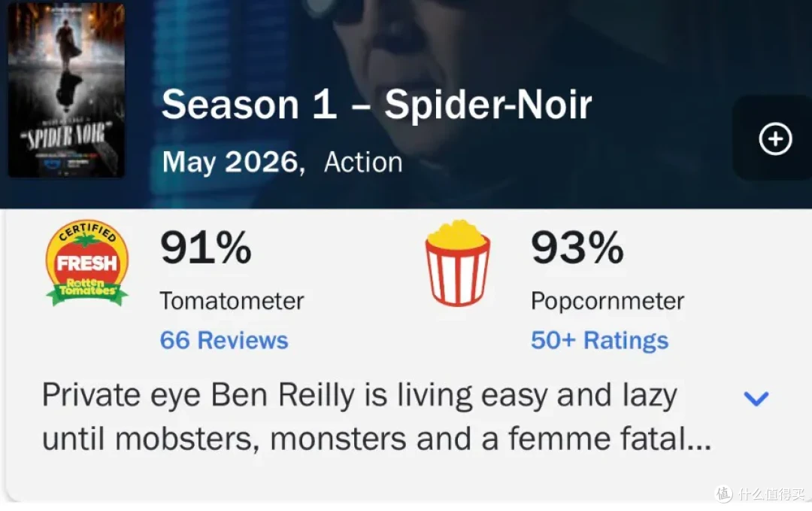The width and height of the screenshot is (812, 511).
Task: Click the watermark logo icon at bottom right
Action: pos(724,494)
